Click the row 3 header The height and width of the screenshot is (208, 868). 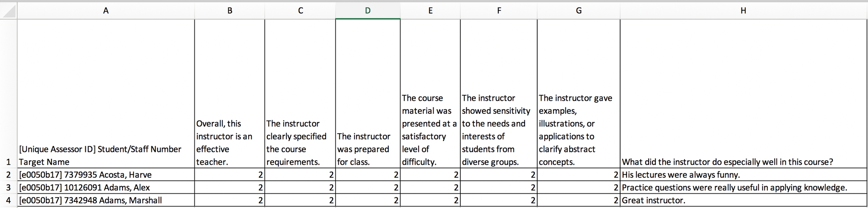(x=9, y=187)
